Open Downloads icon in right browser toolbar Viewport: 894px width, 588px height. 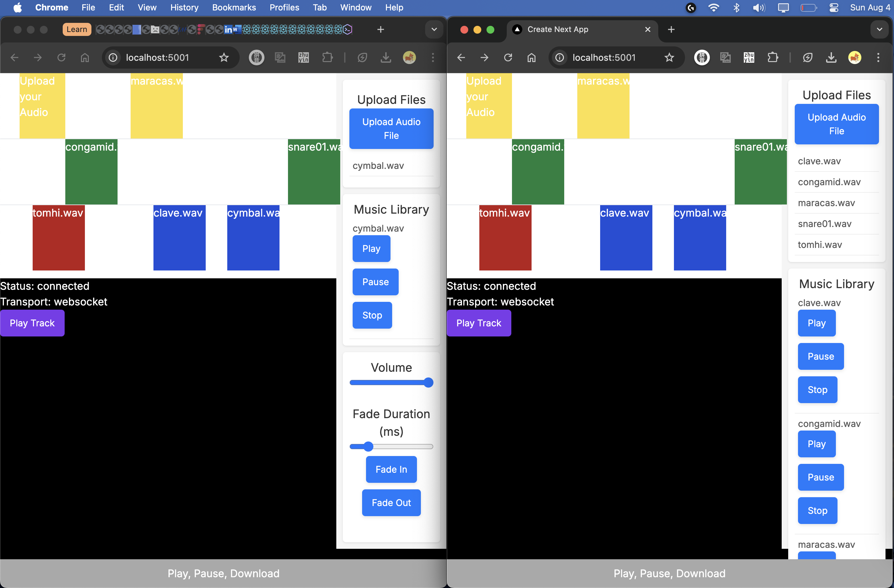(x=831, y=57)
